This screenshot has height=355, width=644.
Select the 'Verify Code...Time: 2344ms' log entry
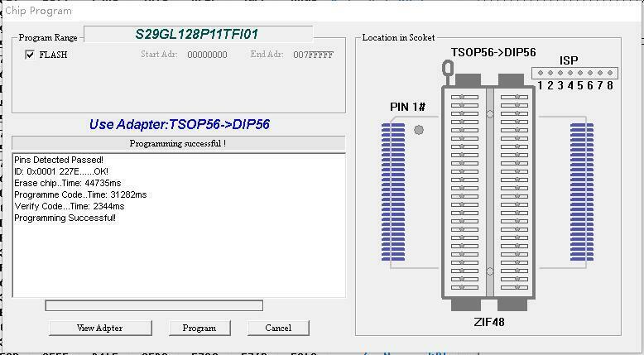(x=70, y=206)
